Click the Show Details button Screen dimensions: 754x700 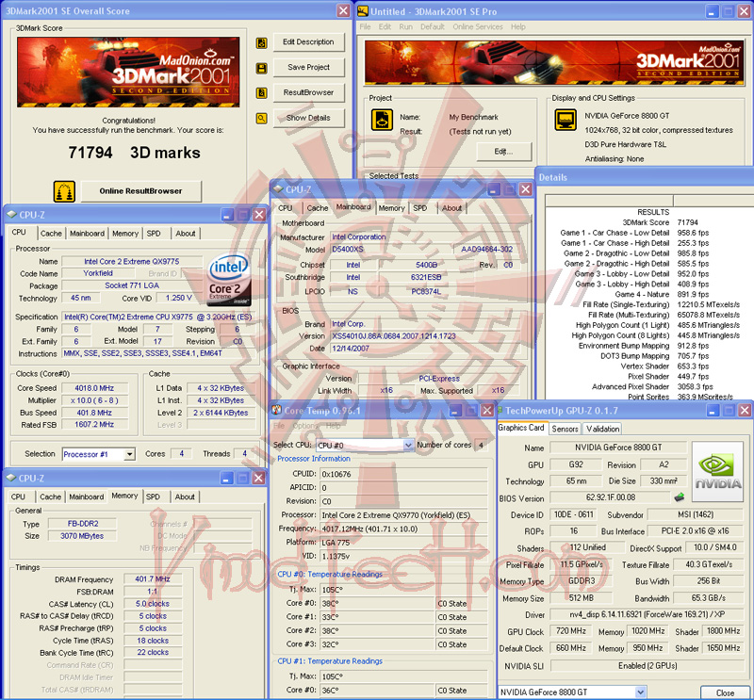309,118
